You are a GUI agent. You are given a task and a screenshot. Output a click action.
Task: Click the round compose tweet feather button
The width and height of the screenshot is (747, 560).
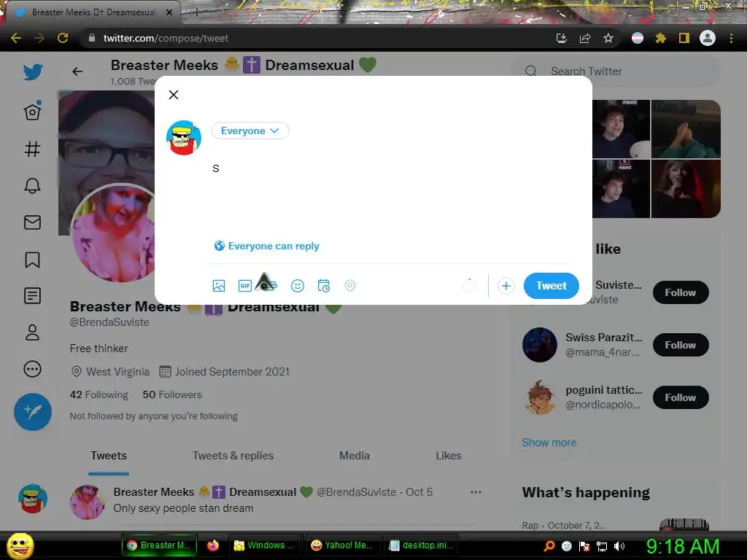[33, 412]
